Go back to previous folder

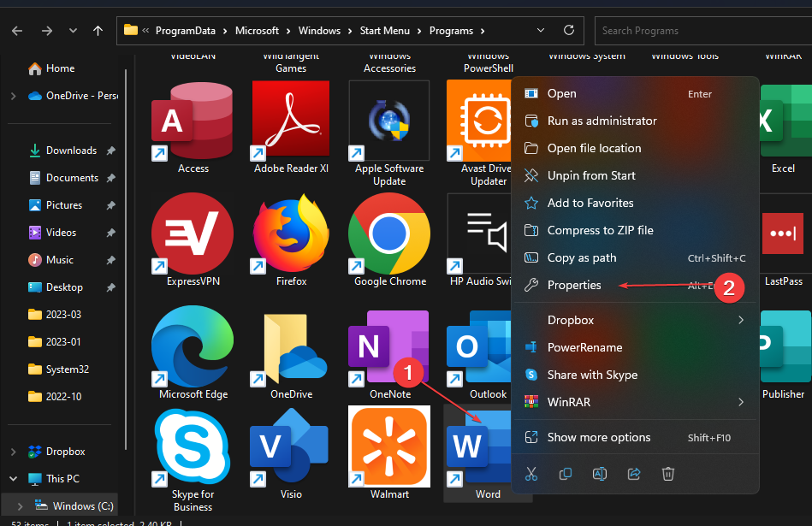click(x=17, y=31)
